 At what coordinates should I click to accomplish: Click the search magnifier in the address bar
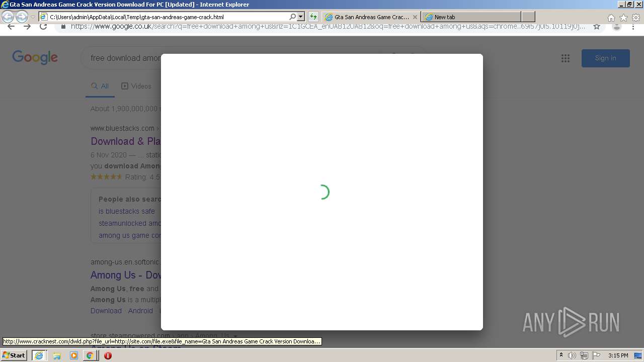pos(292,17)
